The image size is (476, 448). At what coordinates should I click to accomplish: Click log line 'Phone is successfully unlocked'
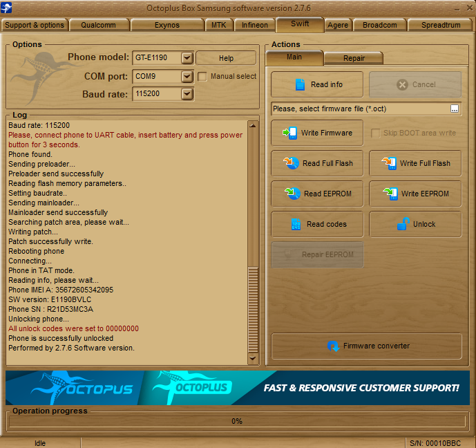click(x=61, y=338)
